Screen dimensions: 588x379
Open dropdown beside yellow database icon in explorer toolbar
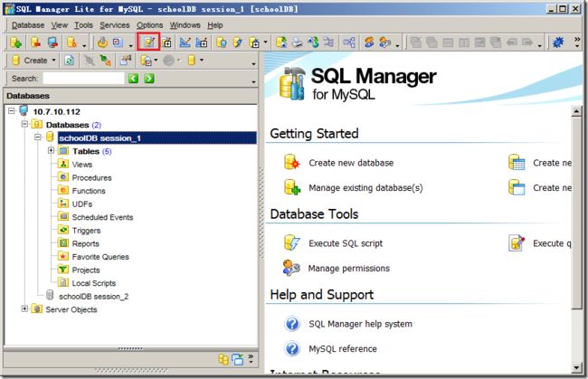point(202,60)
